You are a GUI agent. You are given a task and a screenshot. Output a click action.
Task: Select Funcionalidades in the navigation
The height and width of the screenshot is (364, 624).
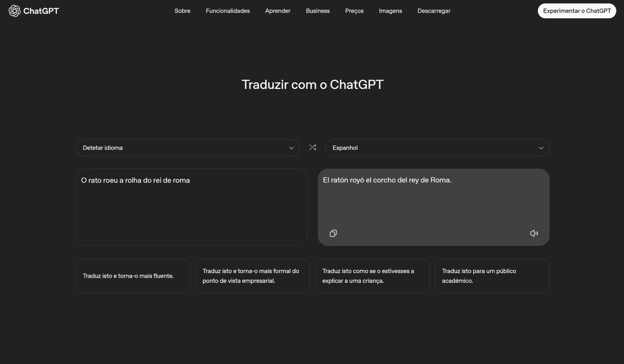[228, 11]
